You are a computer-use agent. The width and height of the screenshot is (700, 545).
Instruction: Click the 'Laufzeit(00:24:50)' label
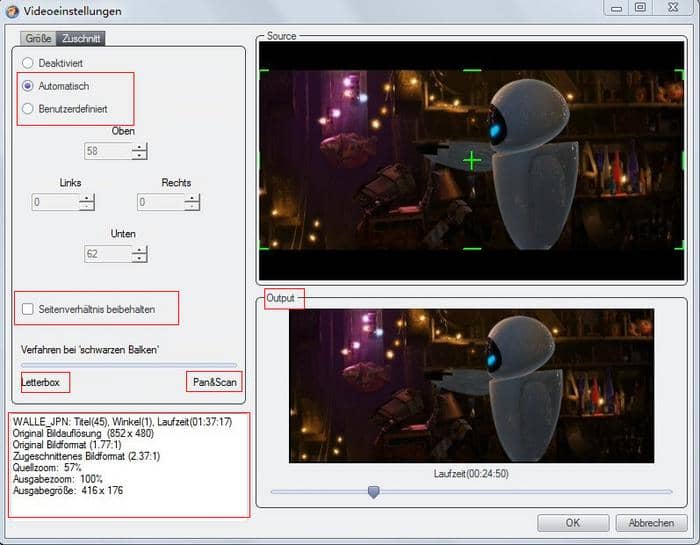pos(471,474)
